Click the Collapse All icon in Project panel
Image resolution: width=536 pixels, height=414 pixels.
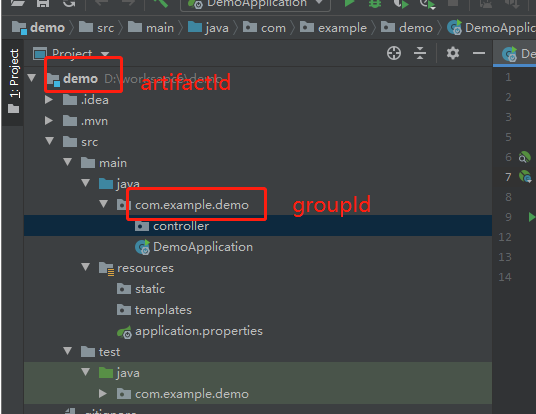pyautogui.click(x=420, y=53)
